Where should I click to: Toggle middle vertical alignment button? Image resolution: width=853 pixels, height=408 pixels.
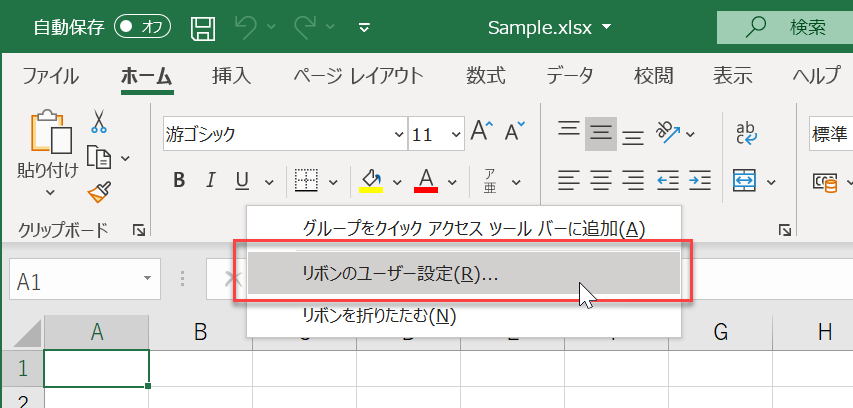[x=601, y=132]
